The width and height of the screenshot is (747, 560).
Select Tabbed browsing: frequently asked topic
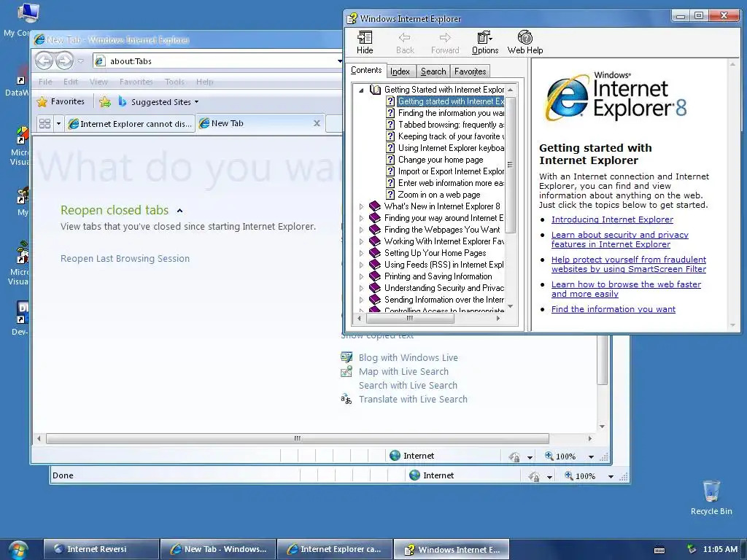(451, 125)
